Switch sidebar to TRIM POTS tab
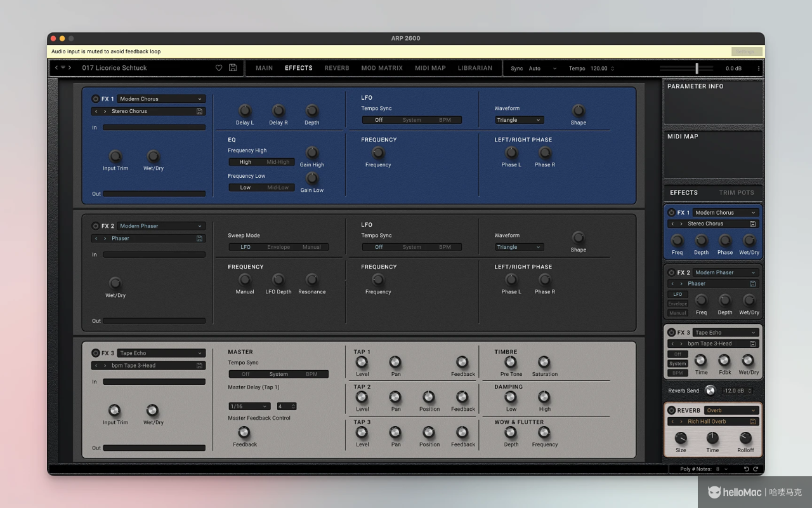This screenshot has width=812, height=508. (x=737, y=192)
